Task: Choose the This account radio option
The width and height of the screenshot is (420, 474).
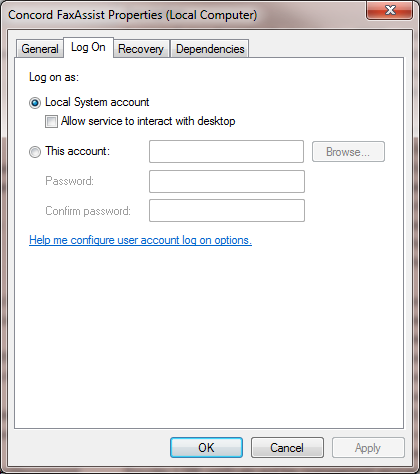Action: coord(35,152)
